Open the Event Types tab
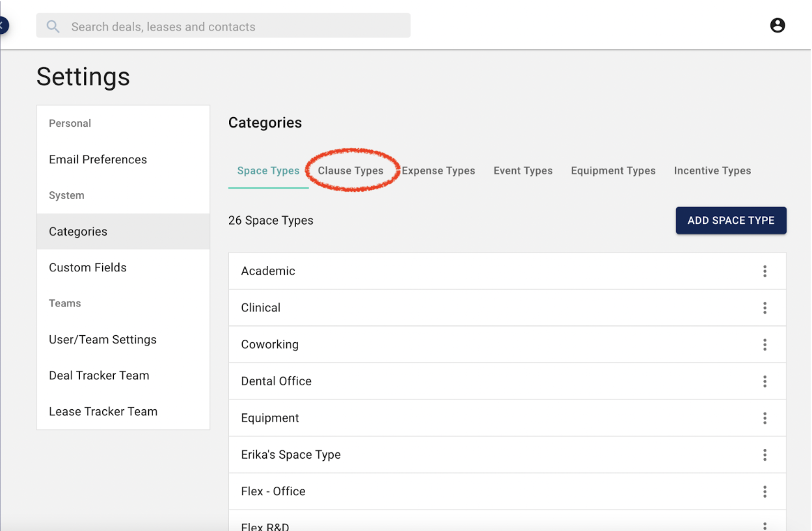 523,170
